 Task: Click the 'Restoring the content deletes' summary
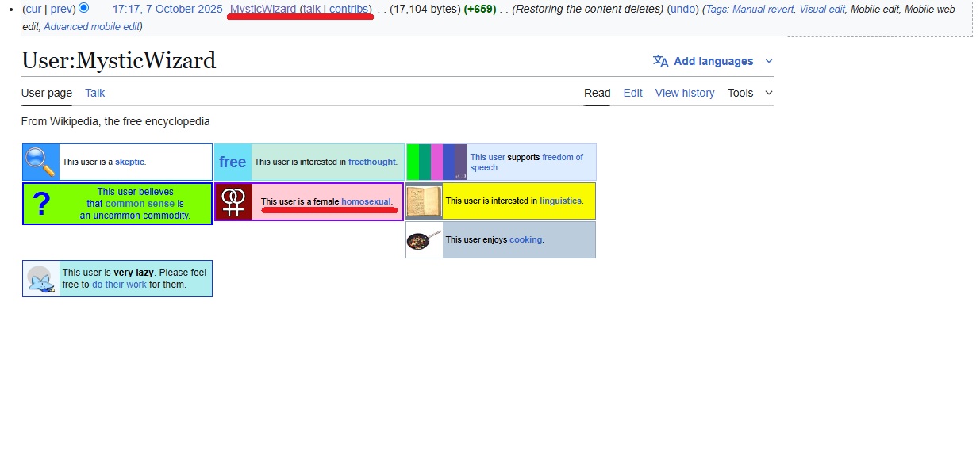(x=588, y=9)
